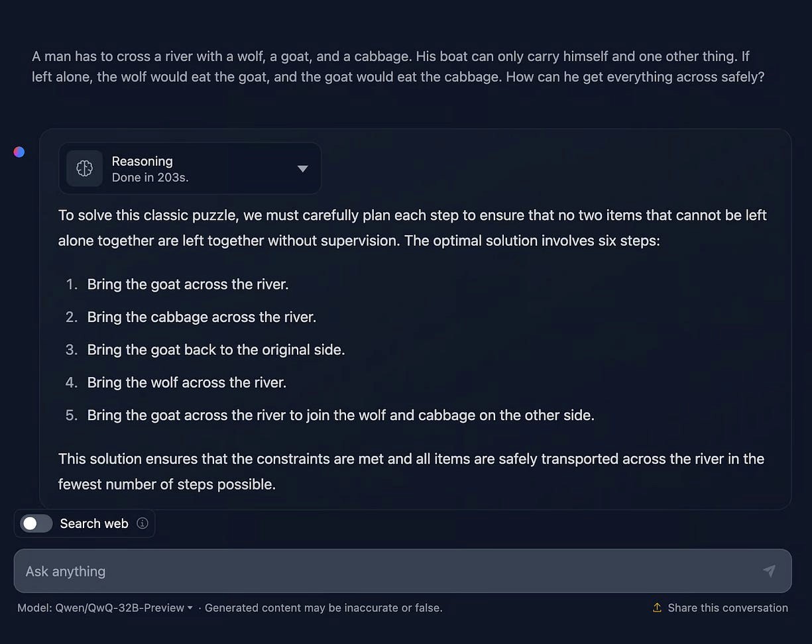Focus the Ask anything message box
812x644 pixels.
(391, 571)
